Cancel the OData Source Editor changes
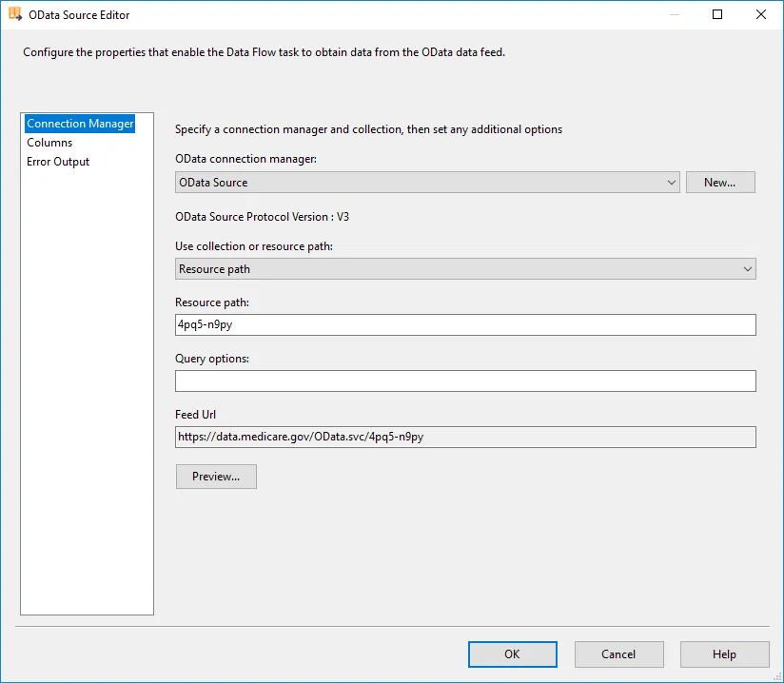The height and width of the screenshot is (683, 784). (x=618, y=654)
